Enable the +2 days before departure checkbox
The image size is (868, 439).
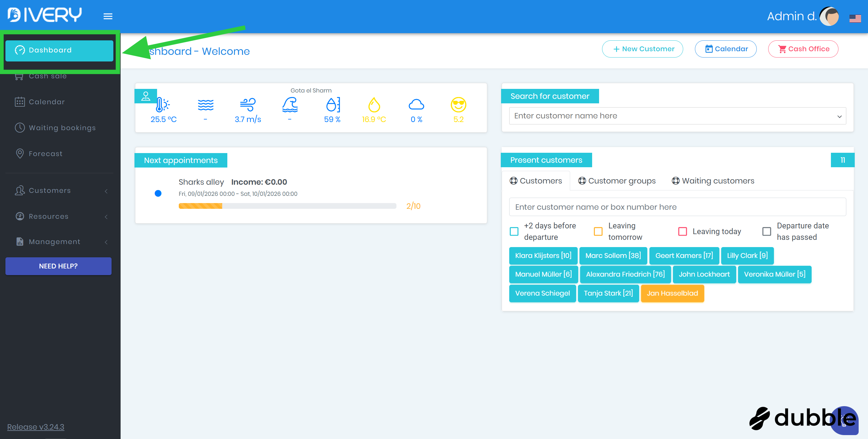pyautogui.click(x=514, y=232)
